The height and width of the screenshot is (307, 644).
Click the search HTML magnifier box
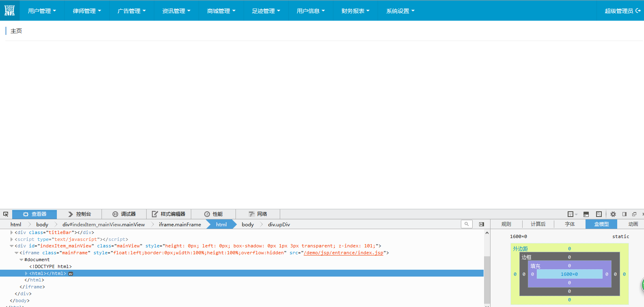click(467, 224)
